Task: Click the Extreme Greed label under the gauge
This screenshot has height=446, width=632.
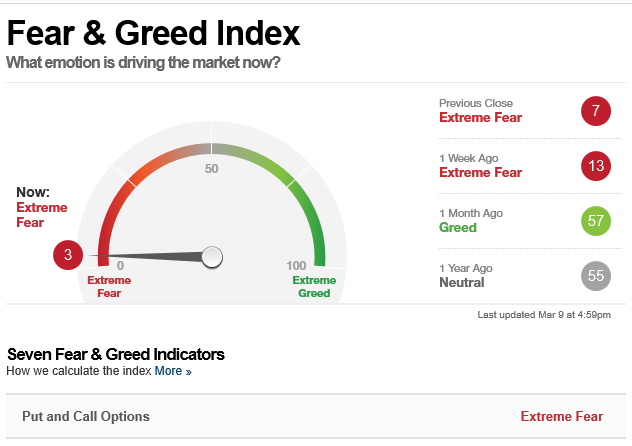Action: point(314,286)
